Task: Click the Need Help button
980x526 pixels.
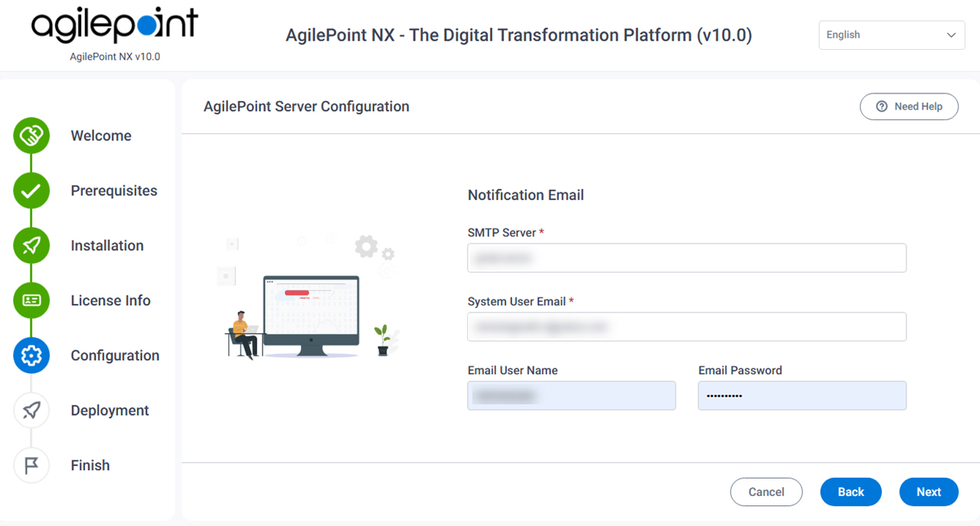Action: [909, 106]
